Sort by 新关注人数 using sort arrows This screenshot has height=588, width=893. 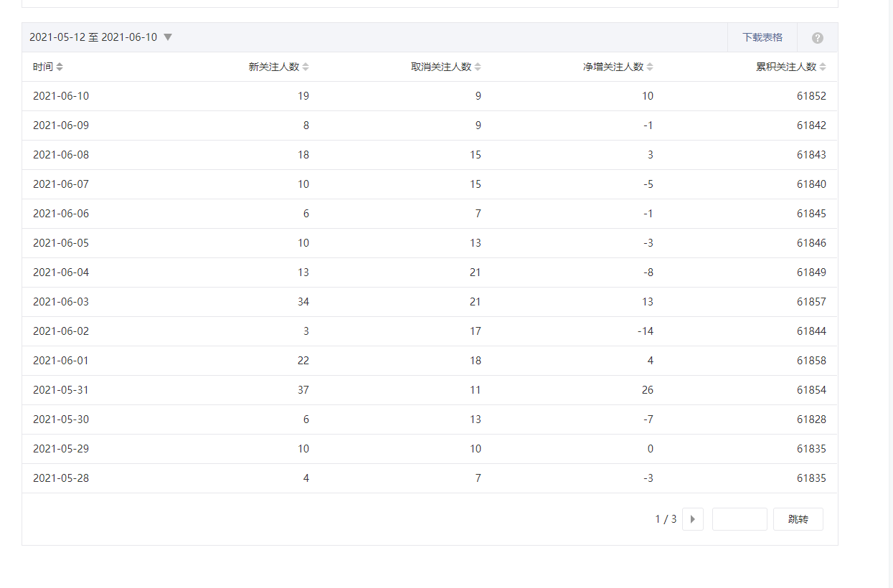click(306, 67)
